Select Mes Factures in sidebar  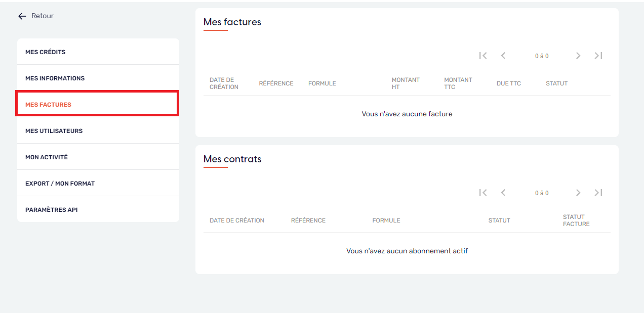[x=49, y=105]
